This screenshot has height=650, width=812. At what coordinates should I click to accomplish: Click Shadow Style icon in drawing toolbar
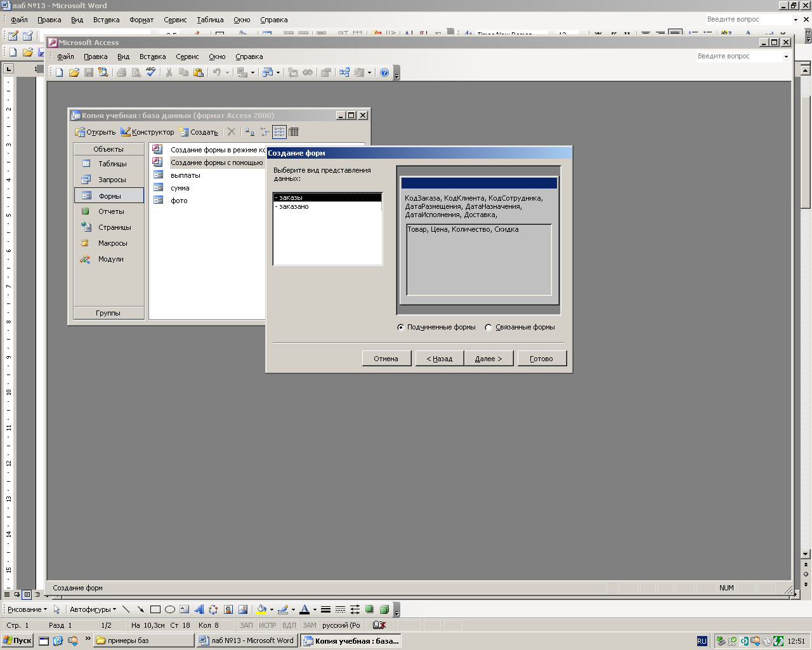pos(369,609)
